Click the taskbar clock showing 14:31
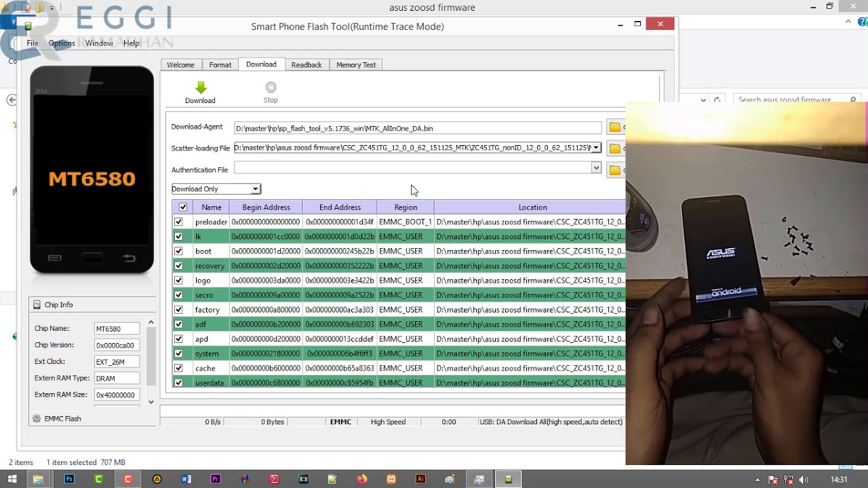Screen dimensions: 868x488 point(839,480)
